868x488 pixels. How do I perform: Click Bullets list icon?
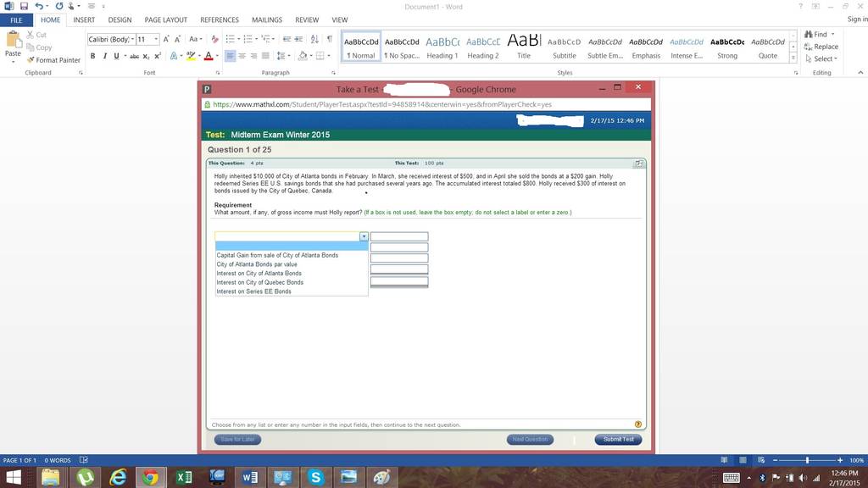click(231, 39)
